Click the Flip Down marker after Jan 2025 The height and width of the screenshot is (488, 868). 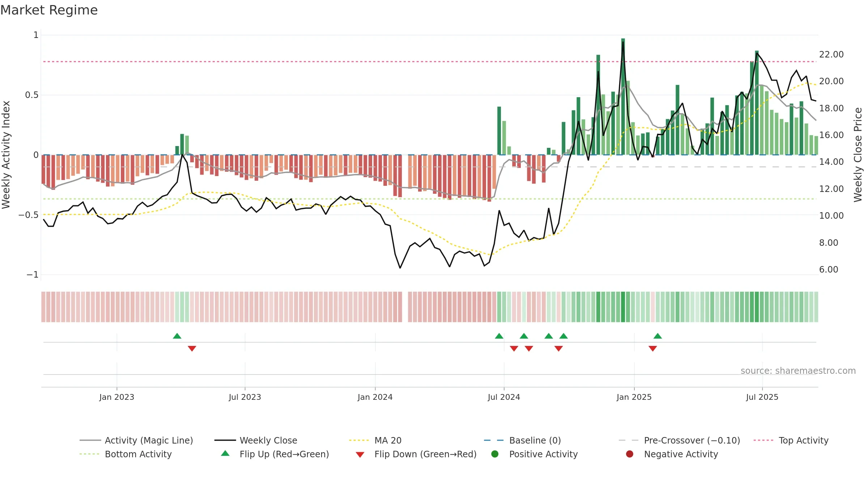point(653,348)
